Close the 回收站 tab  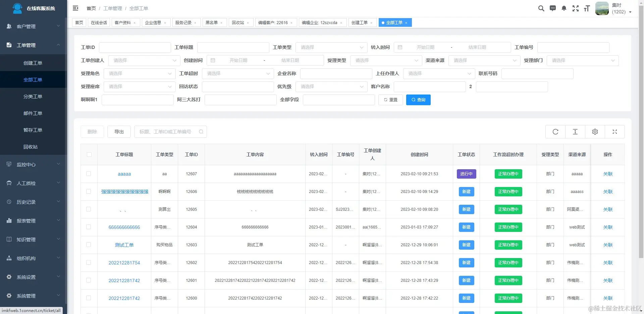tap(248, 23)
